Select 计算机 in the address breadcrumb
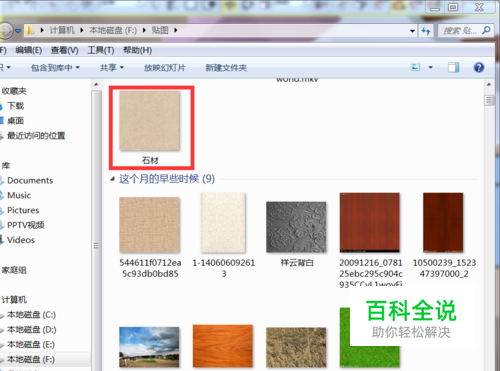This screenshot has height=371, width=500. (62, 31)
